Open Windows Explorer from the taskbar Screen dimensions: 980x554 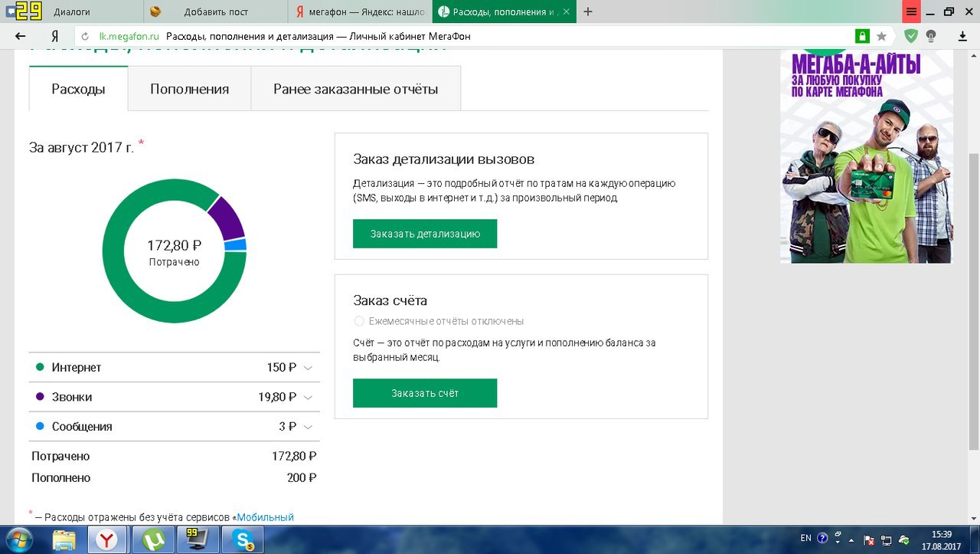[x=64, y=539]
